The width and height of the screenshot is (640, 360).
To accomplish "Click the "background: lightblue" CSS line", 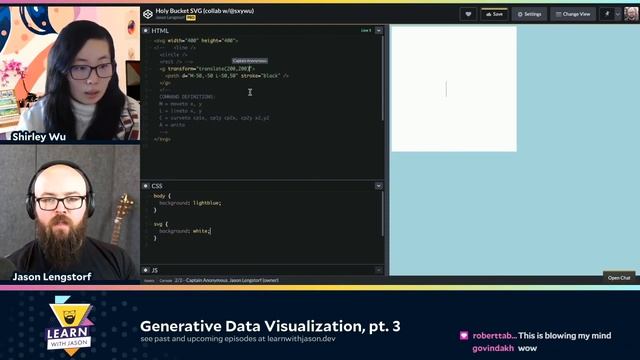I will [190, 203].
